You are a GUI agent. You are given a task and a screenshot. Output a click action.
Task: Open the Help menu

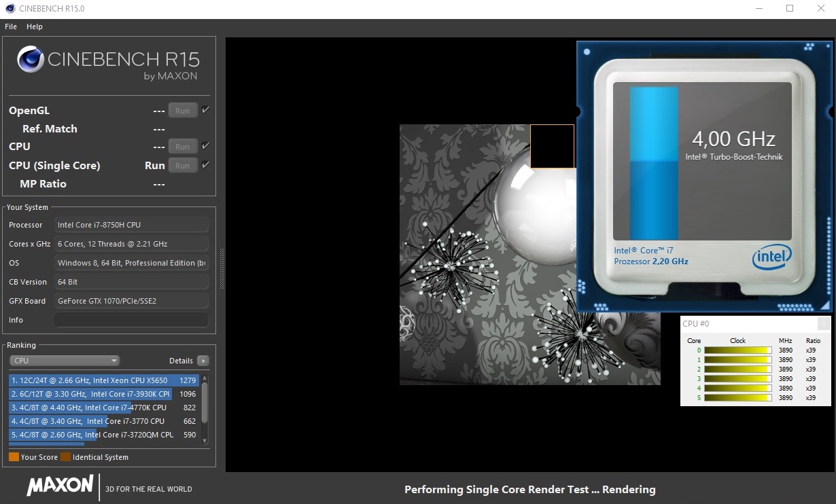(x=35, y=26)
